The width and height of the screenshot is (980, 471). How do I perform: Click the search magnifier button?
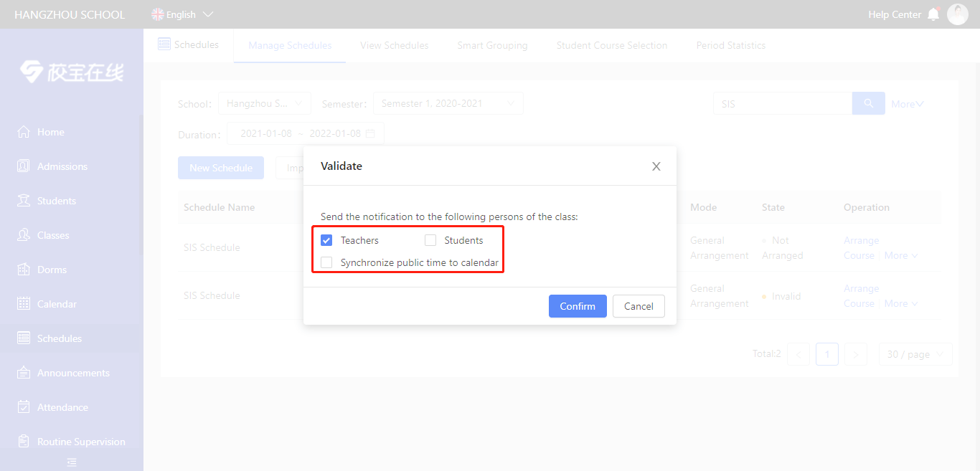pyautogui.click(x=869, y=103)
